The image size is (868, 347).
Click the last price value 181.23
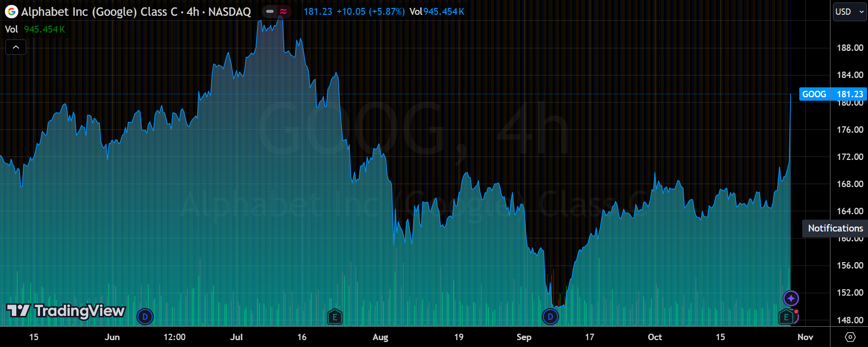[318, 11]
